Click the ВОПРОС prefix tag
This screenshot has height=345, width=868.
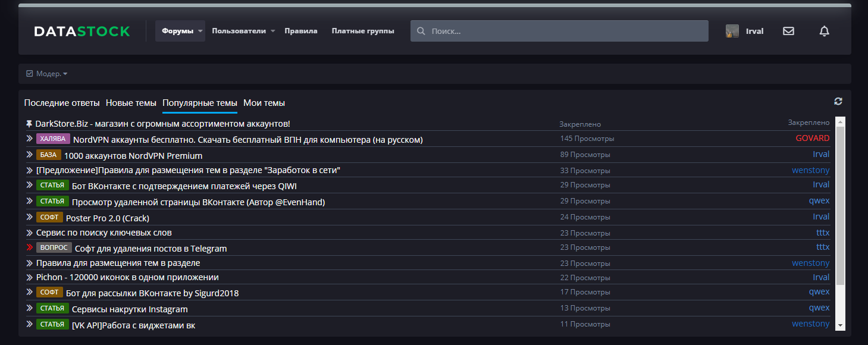(x=54, y=247)
